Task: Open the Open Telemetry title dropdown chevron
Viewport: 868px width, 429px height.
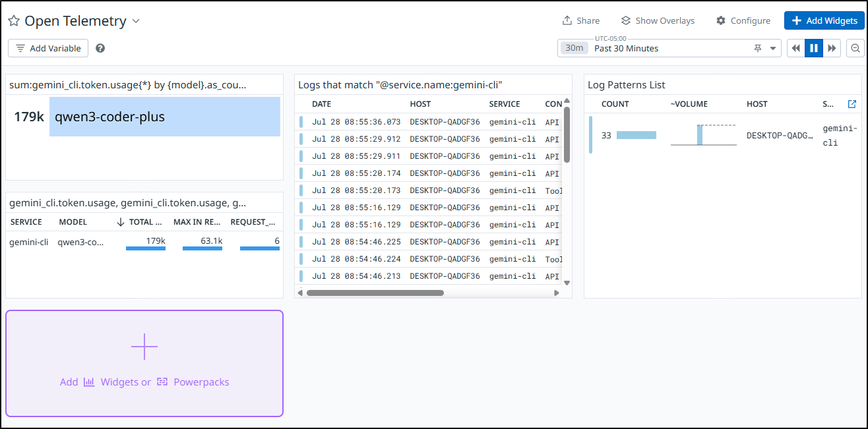Action: tap(136, 21)
